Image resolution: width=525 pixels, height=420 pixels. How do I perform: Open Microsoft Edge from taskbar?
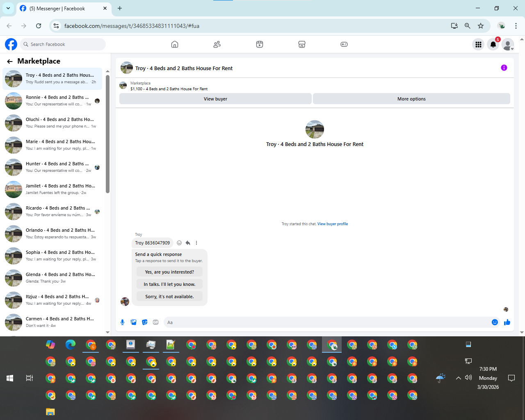pos(71,345)
